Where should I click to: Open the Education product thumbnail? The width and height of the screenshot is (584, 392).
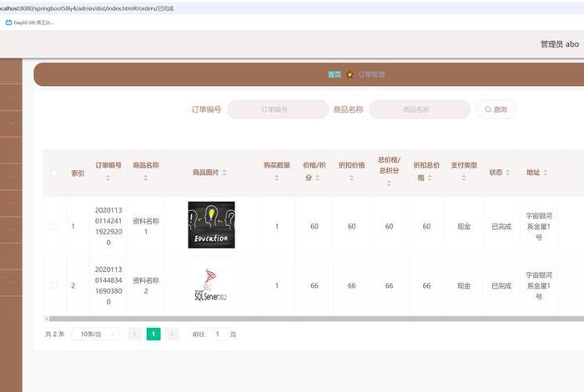(211, 225)
